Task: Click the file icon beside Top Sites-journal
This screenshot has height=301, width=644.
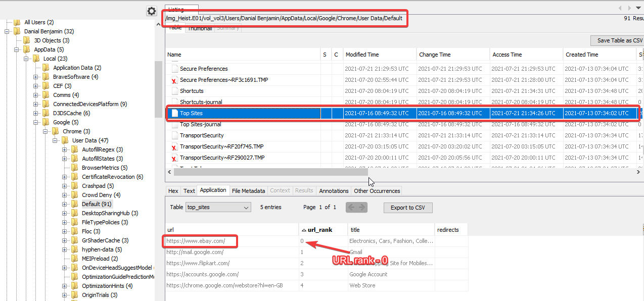Action: click(175, 124)
